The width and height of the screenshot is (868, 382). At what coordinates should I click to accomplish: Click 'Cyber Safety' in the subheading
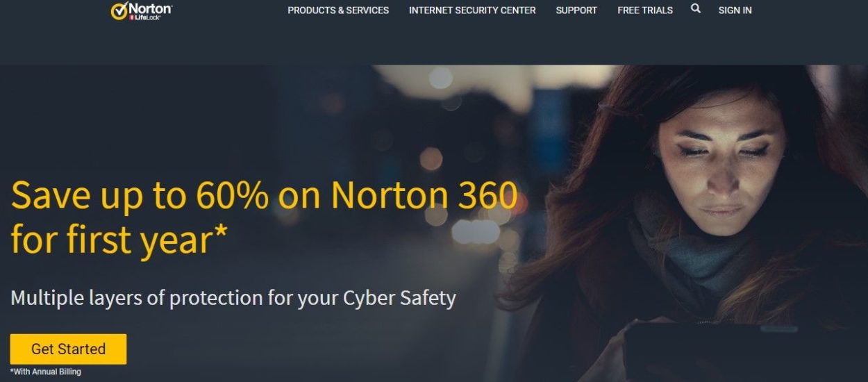[x=399, y=299]
